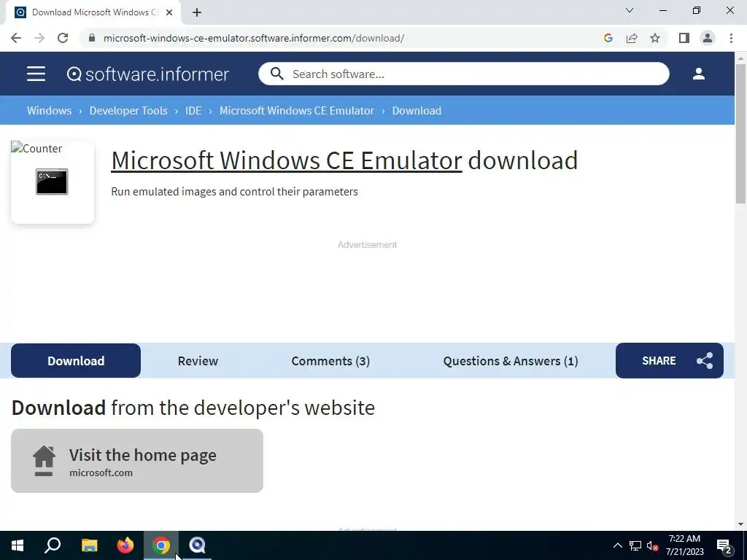The width and height of the screenshot is (747, 560).
Task: Open the Chrome profile avatar
Action: point(708,38)
